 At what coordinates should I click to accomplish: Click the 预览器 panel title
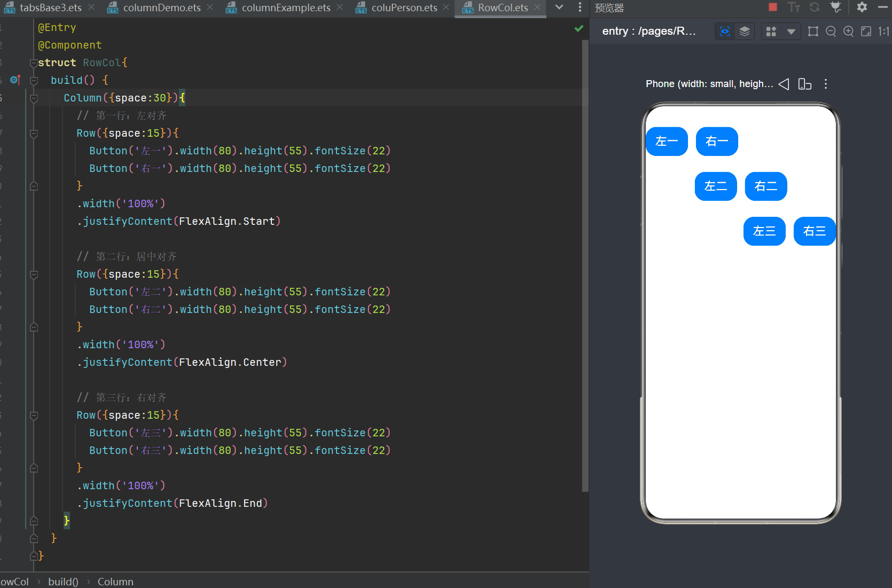tap(609, 8)
